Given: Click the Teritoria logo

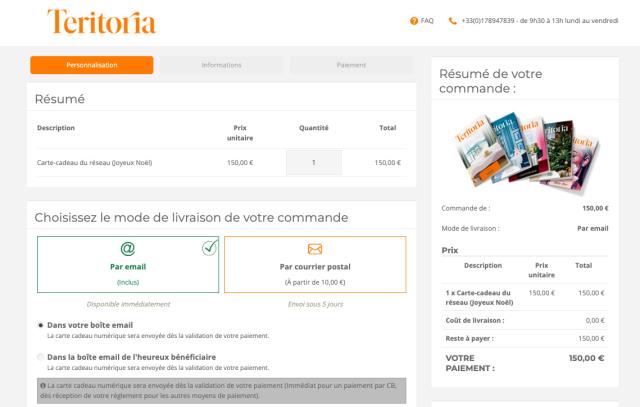Looking at the screenshot, I should point(102,22).
